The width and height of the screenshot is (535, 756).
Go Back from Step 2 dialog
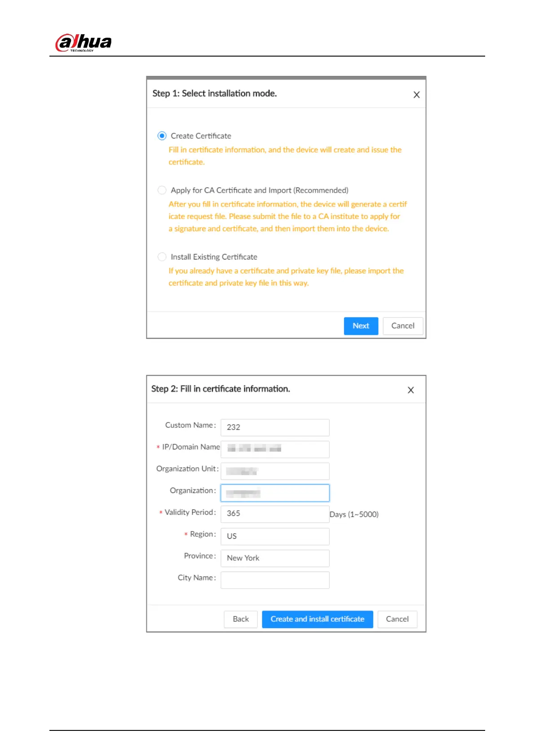241,619
